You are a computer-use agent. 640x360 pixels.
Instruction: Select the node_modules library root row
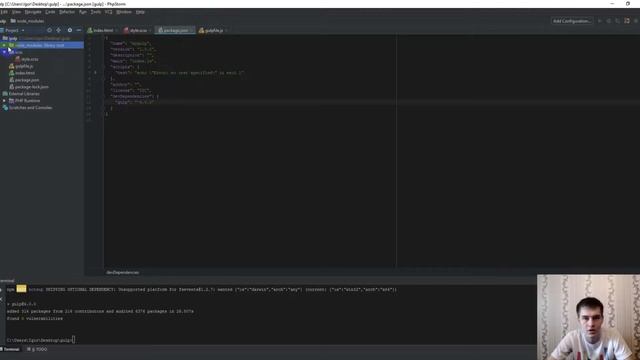tap(42, 45)
